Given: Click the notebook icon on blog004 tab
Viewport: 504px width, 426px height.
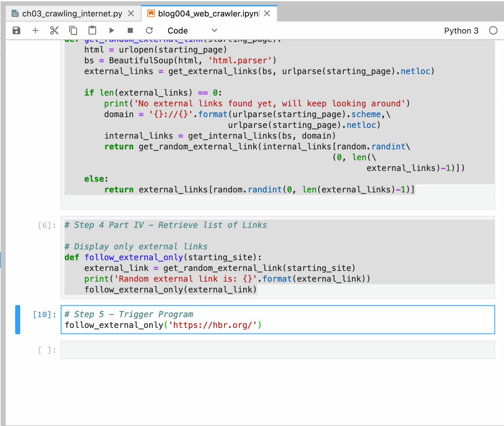Looking at the screenshot, I should (x=151, y=13).
